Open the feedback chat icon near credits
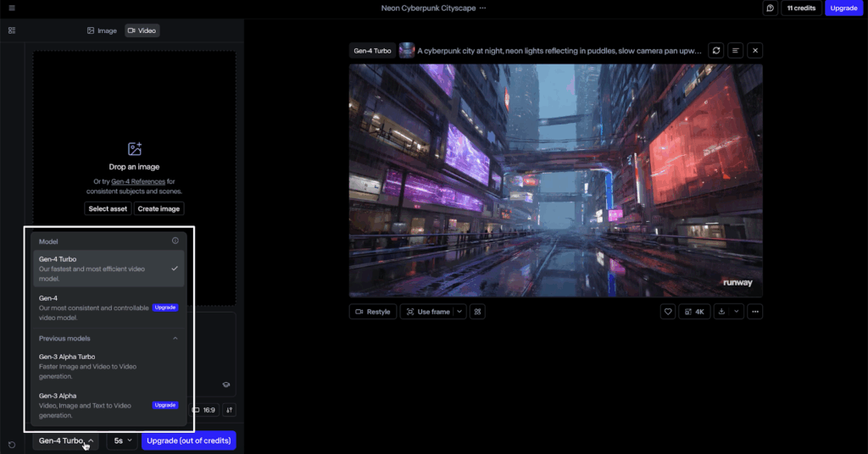This screenshot has width=868, height=454. (x=770, y=8)
